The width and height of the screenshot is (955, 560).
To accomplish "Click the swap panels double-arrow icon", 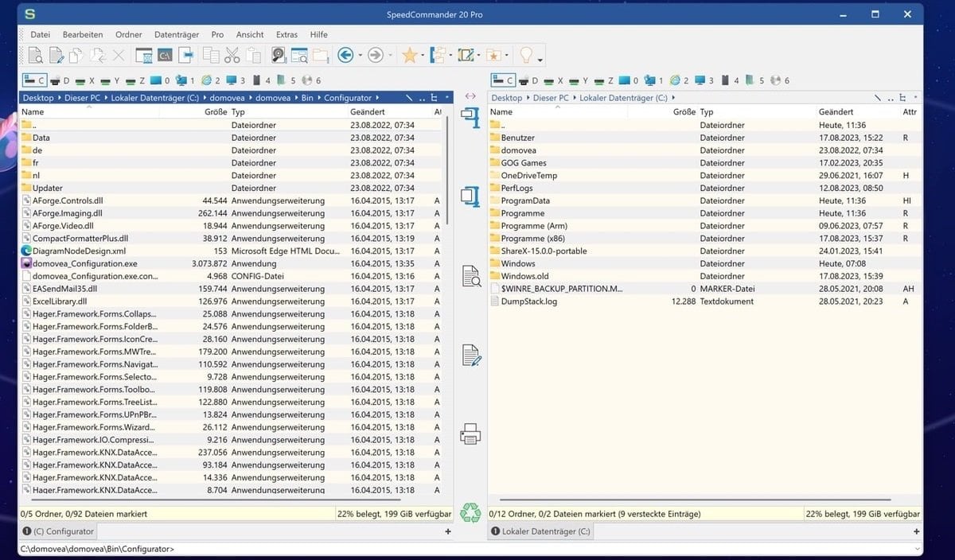I will point(470,97).
